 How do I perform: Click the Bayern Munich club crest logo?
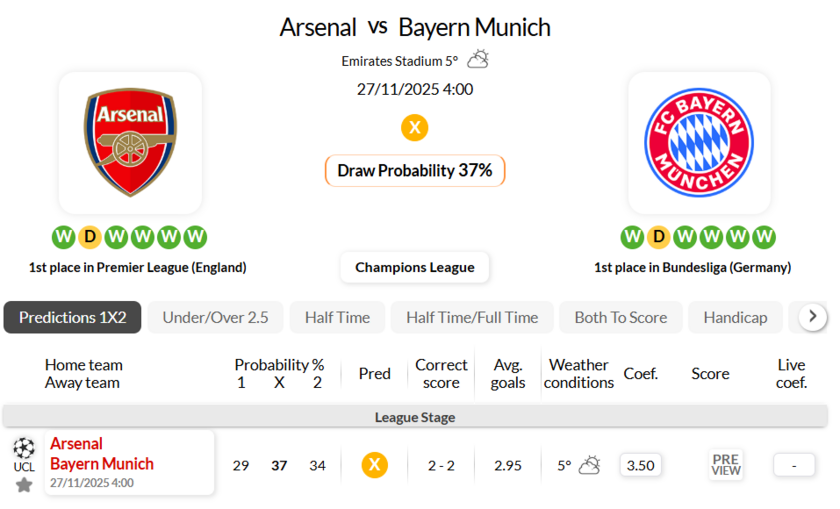tap(699, 142)
